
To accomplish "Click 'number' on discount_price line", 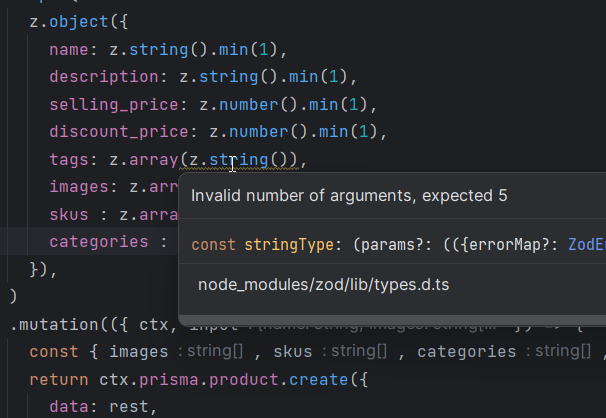I will click(259, 132).
